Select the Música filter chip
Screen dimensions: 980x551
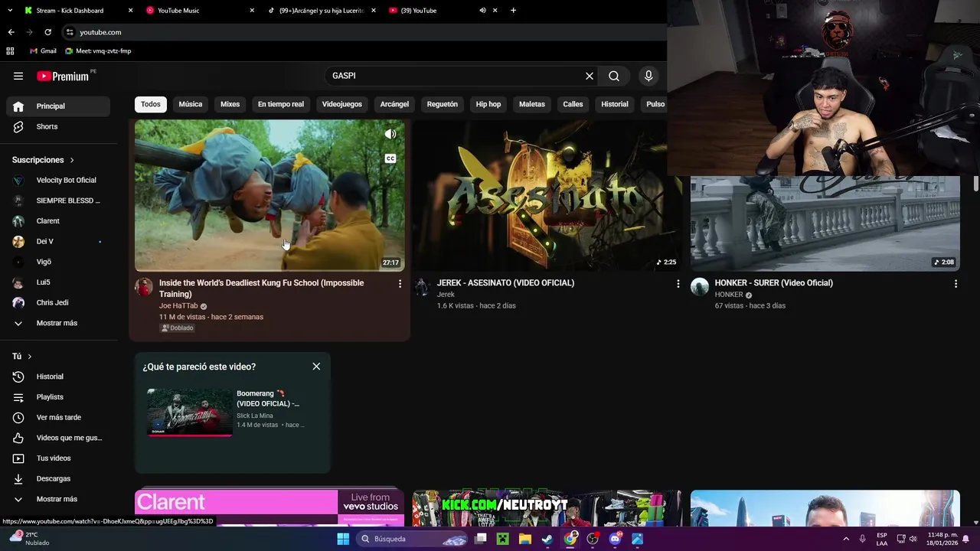click(191, 104)
